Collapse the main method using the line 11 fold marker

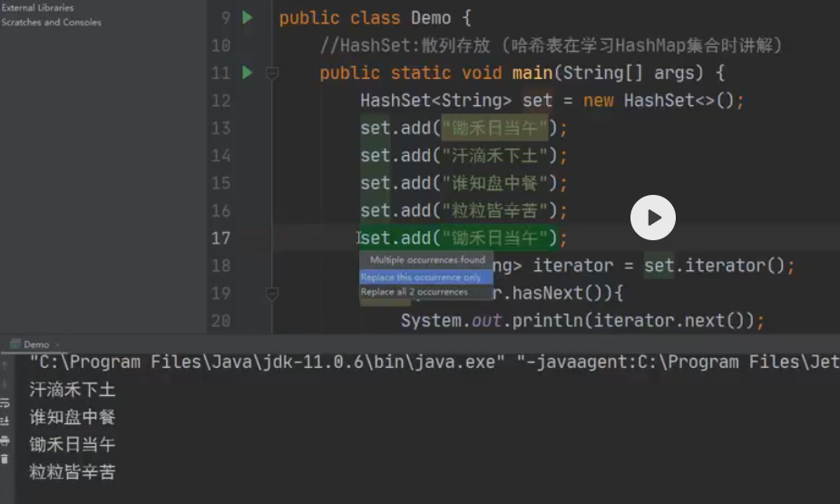[272, 73]
